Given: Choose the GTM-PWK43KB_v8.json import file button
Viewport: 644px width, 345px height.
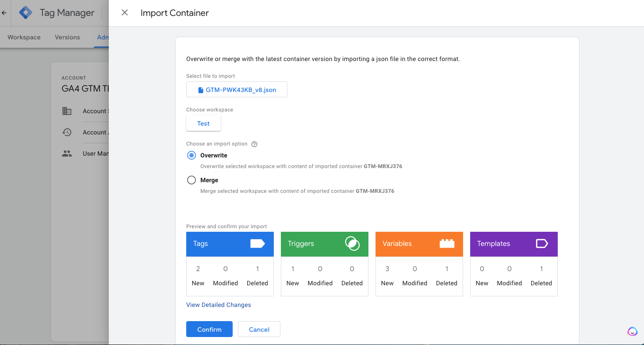Looking at the screenshot, I should (x=237, y=89).
